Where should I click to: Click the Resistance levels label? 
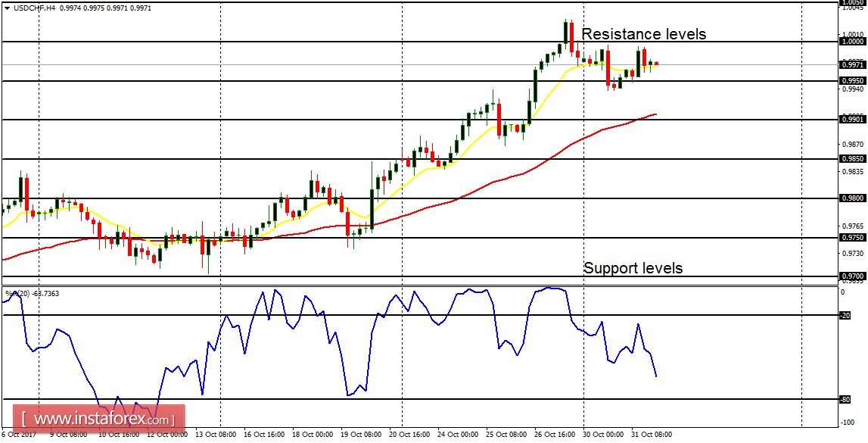point(644,34)
